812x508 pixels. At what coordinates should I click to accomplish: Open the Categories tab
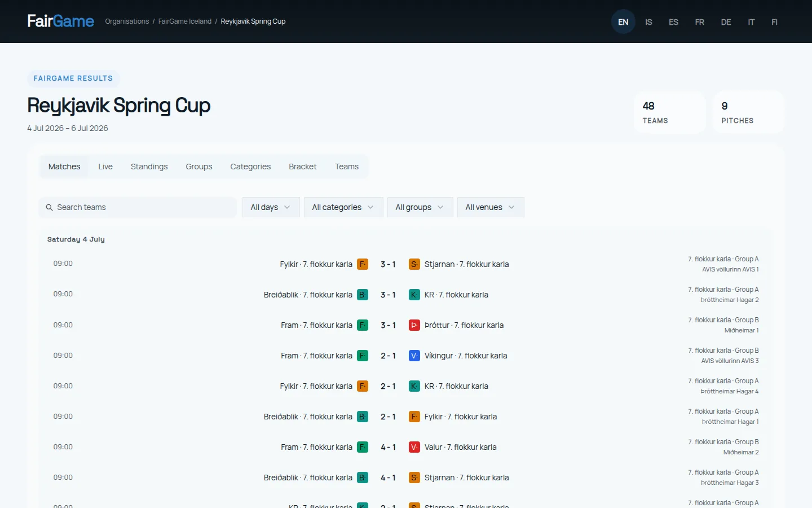[x=250, y=167]
